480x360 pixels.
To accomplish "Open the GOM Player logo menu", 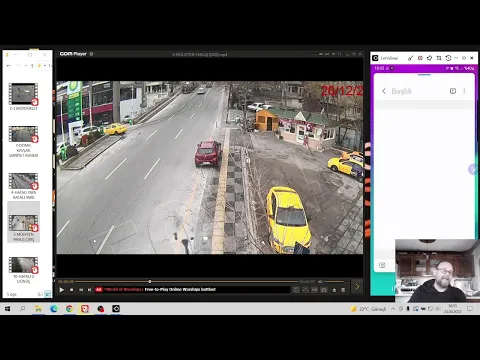I will coord(73,54).
